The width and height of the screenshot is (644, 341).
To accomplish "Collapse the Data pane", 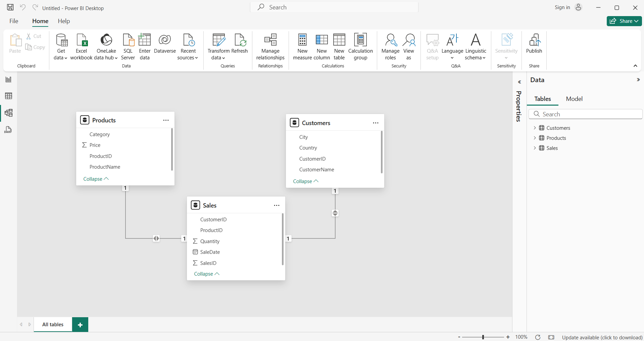I will click(638, 80).
